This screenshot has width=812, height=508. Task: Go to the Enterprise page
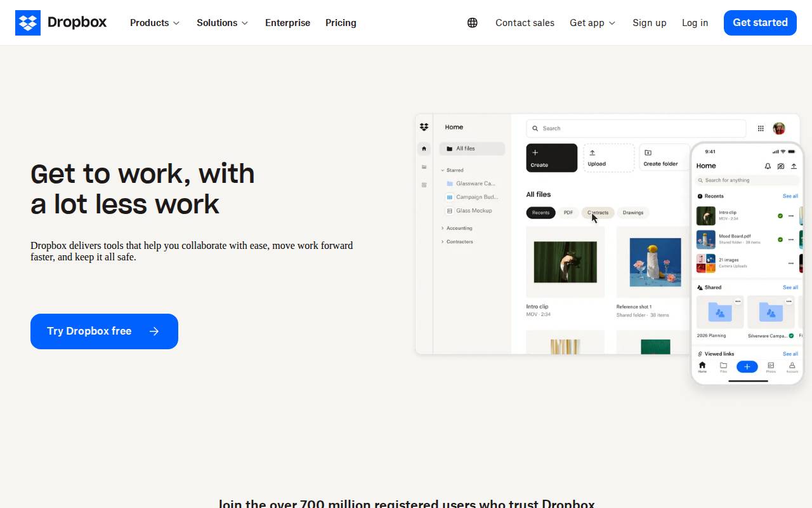[x=287, y=23]
